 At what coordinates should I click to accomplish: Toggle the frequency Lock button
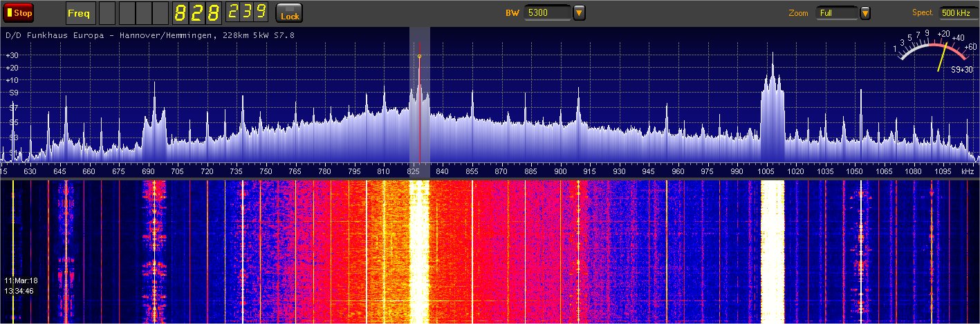tap(289, 13)
